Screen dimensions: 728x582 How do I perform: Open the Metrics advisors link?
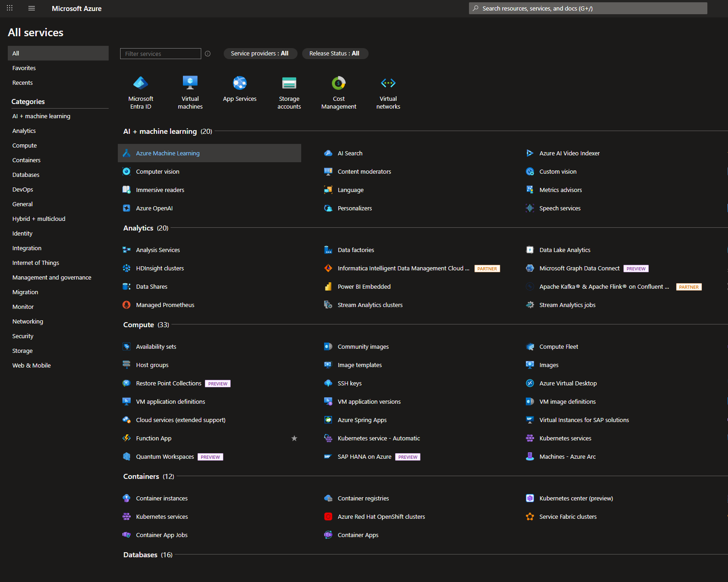point(561,190)
